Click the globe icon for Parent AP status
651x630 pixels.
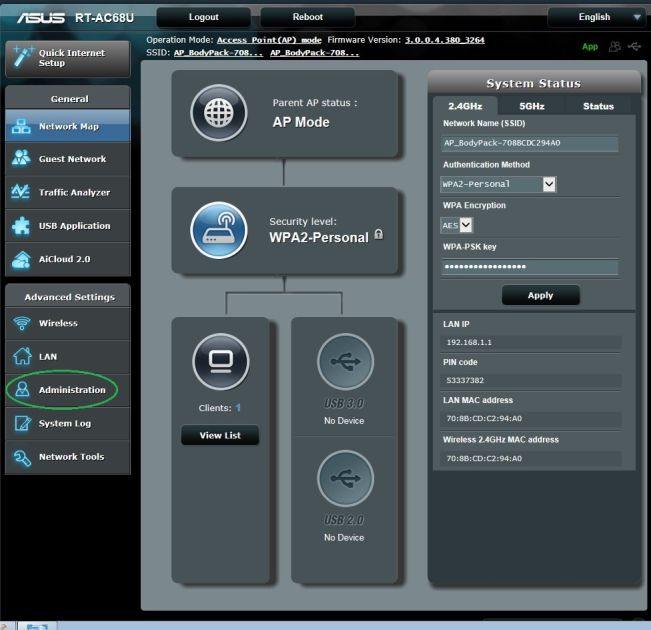pos(218,112)
